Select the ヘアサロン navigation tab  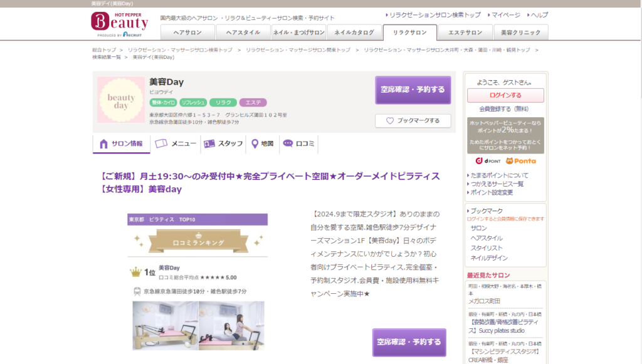click(x=187, y=33)
